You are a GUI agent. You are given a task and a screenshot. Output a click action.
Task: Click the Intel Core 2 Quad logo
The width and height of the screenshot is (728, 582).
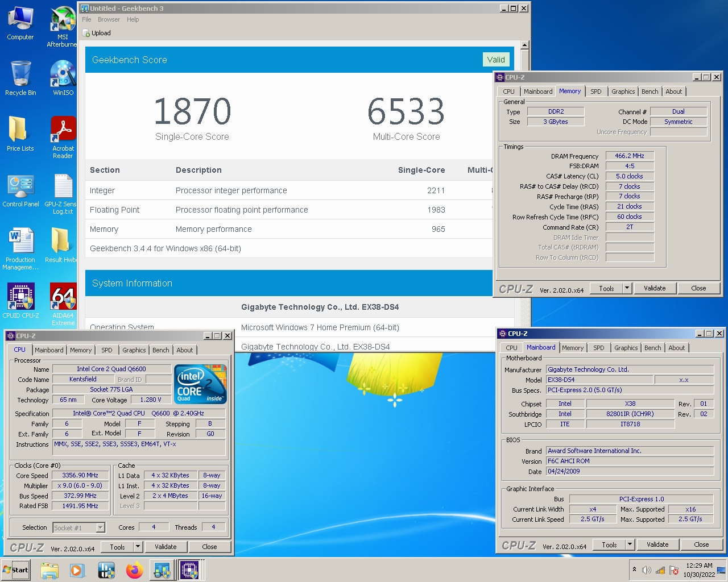click(x=201, y=384)
